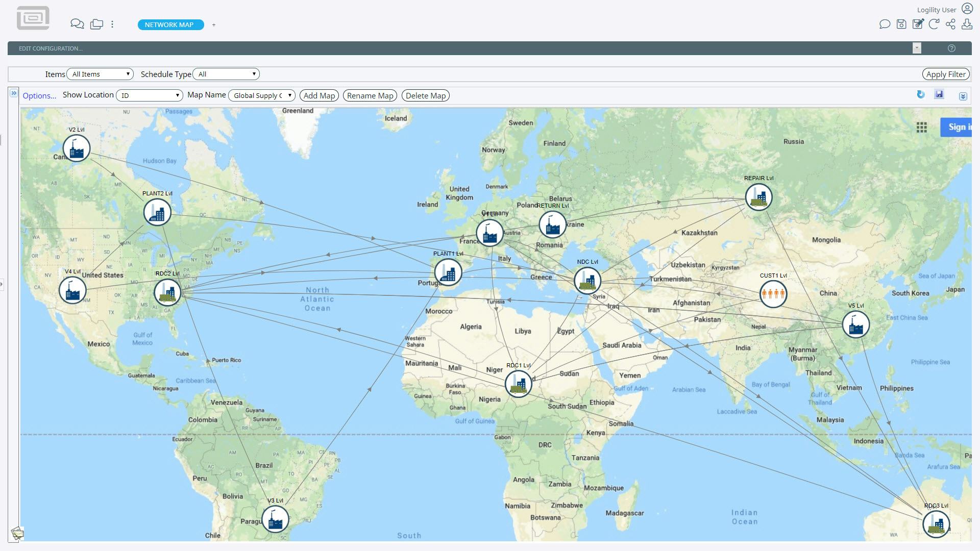Screen dimensions: 980x551
Task: Click the download icon at top right
Action: click(966, 24)
